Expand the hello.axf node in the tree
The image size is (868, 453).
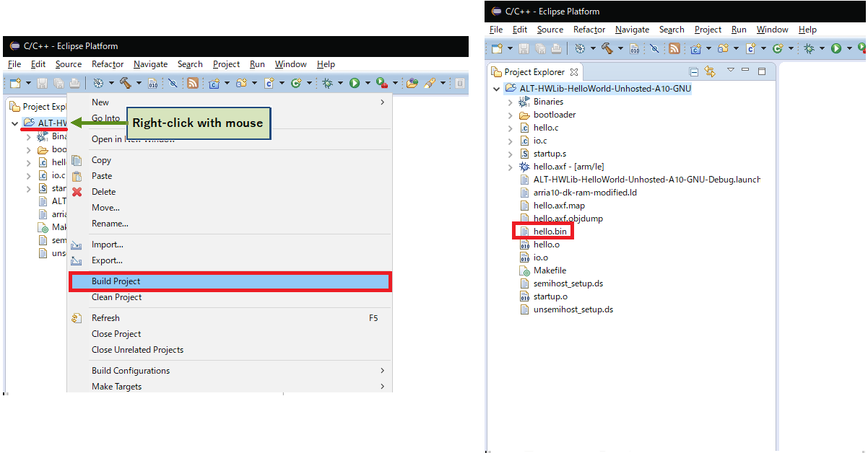[511, 167]
